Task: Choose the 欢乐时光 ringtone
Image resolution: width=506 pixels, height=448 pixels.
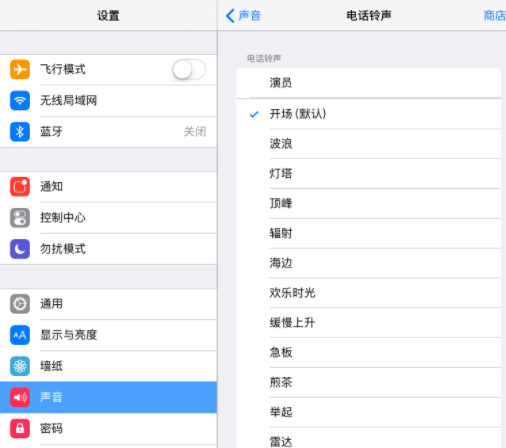Action: [368, 293]
